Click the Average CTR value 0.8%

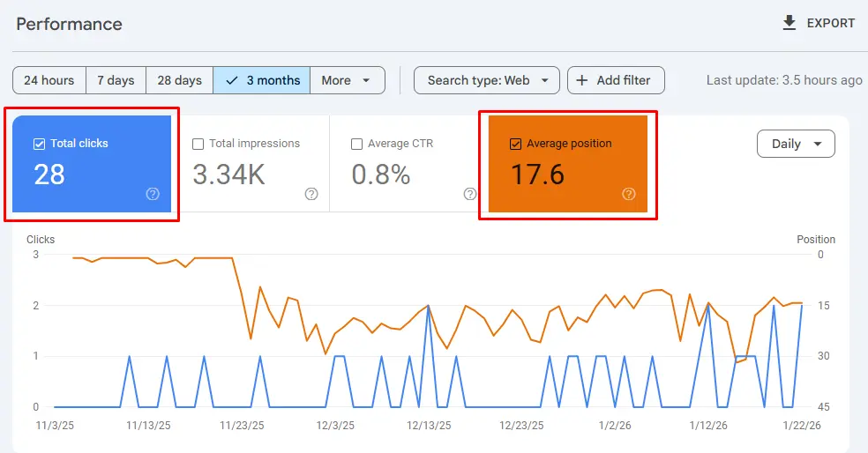tap(381, 175)
